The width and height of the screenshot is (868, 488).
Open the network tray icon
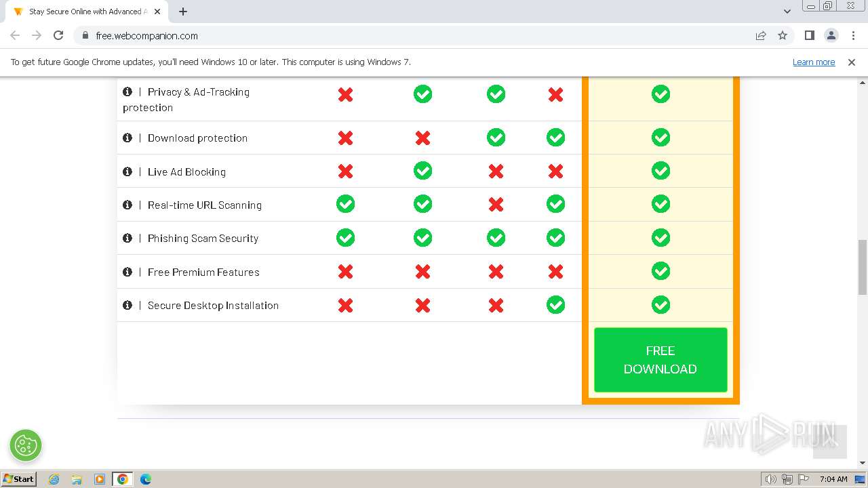[787, 479]
